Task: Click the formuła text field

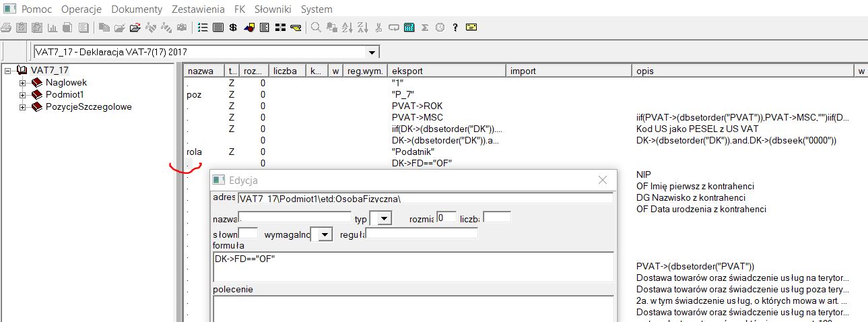Action: pos(412,267)
